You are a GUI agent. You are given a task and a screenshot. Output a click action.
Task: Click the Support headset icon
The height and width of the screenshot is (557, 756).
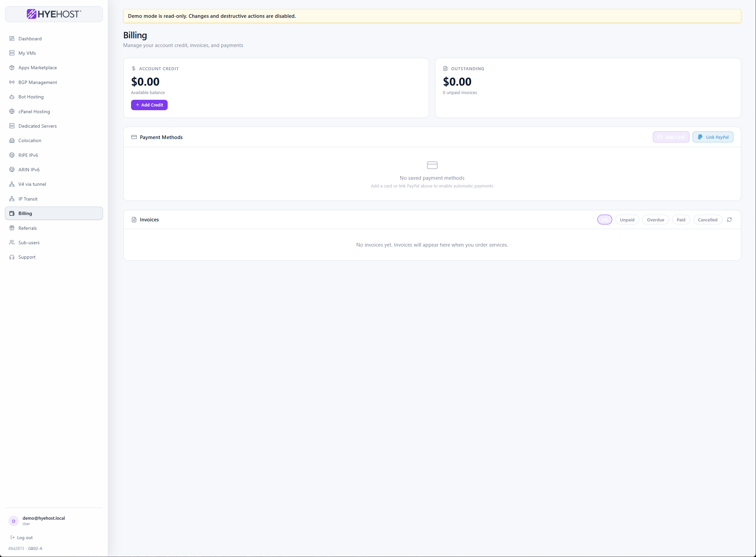click(12, 257)
